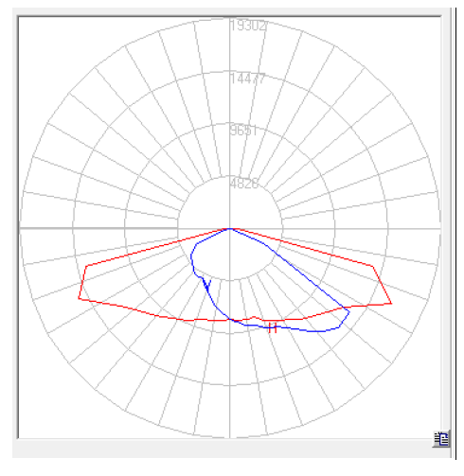Select the 9651 ring value label
464x476 pixels.
[x=243, y=131]
